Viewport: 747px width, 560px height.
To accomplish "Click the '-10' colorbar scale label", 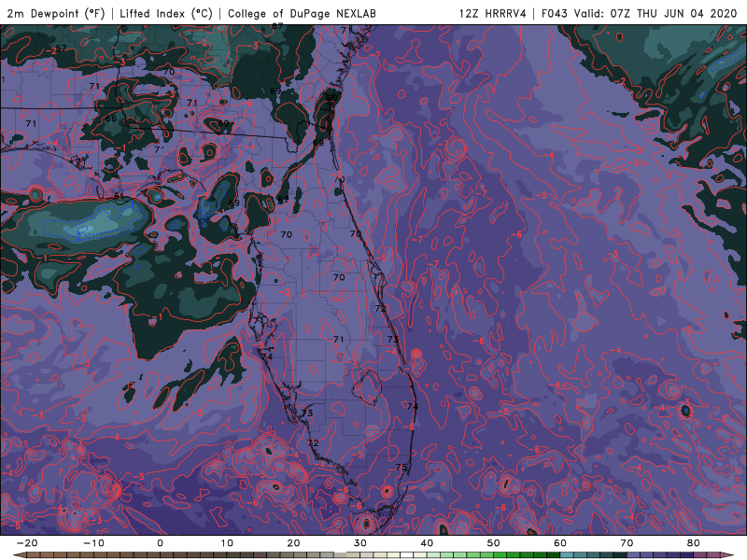I will tap(93, 543).
